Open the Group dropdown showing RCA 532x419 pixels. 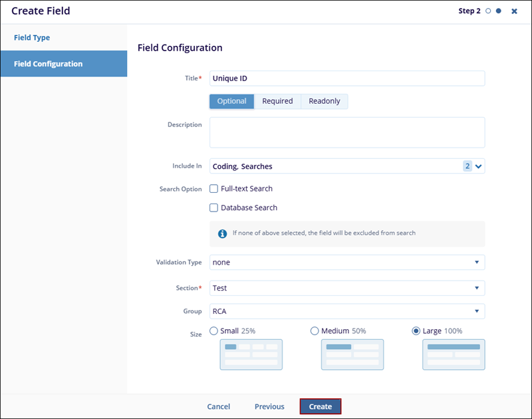[346, 311]
